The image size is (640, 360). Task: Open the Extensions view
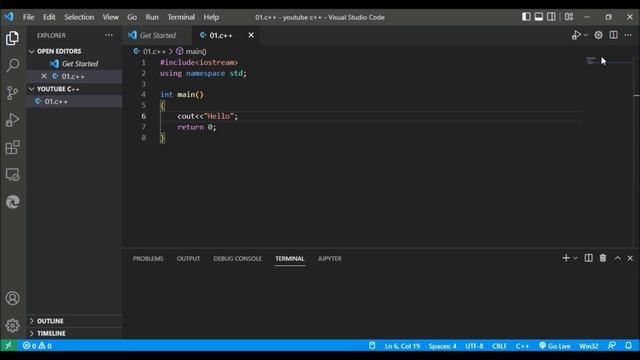pyautogui.click(x=13, y=147)
